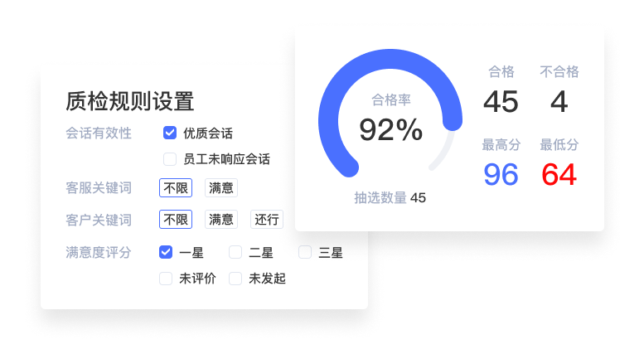Pick 满意 tag in 客户关键词 row
Screen dimensions: 644x354
click(x=221, y=220)
